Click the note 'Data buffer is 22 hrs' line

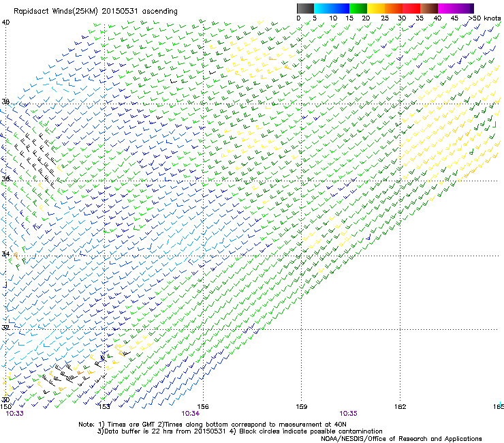pyautogui.click(x=240, y=431)
